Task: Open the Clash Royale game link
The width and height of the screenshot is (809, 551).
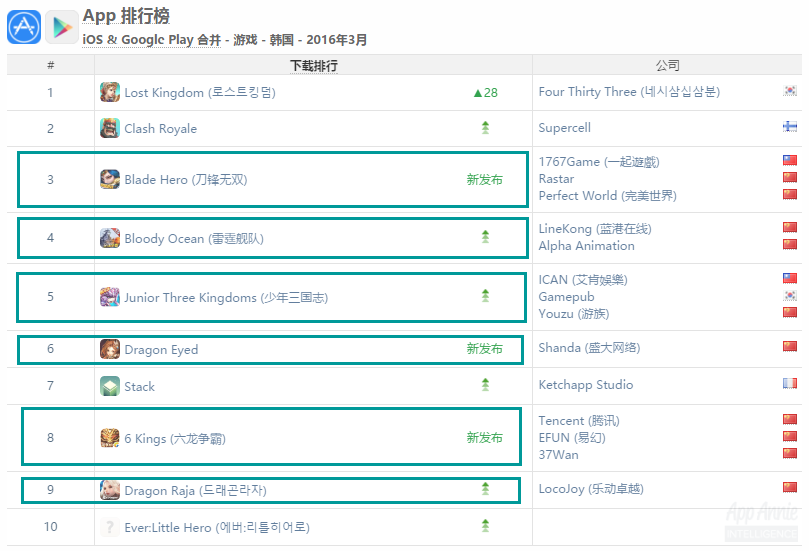Action: pos(160,128)
